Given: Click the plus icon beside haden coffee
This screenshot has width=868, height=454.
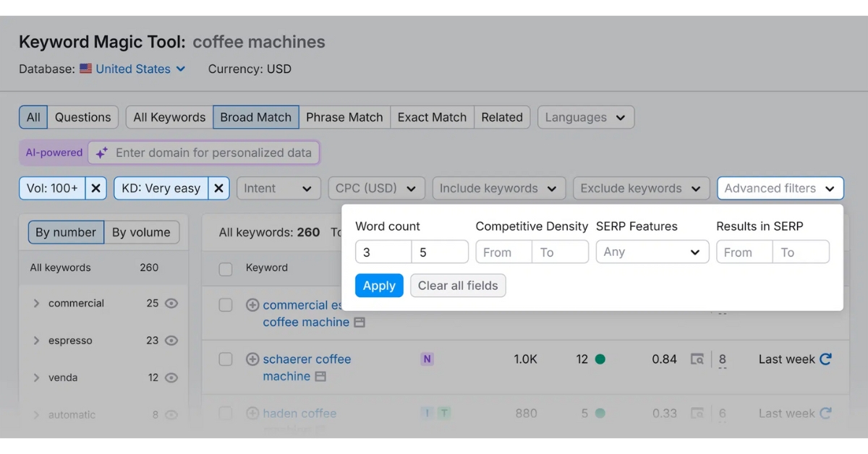Looking at the screenshot, I should pos(252,414).
